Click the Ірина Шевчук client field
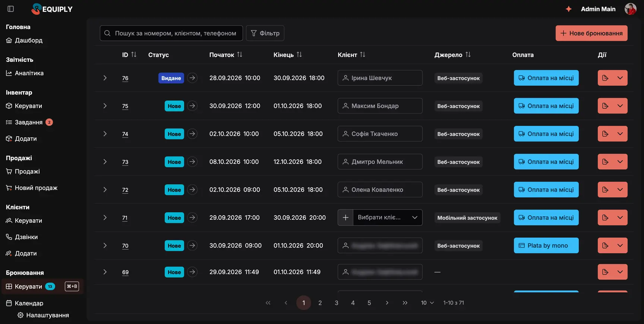This screenshot has width=644, height=324. coord(380,78)
